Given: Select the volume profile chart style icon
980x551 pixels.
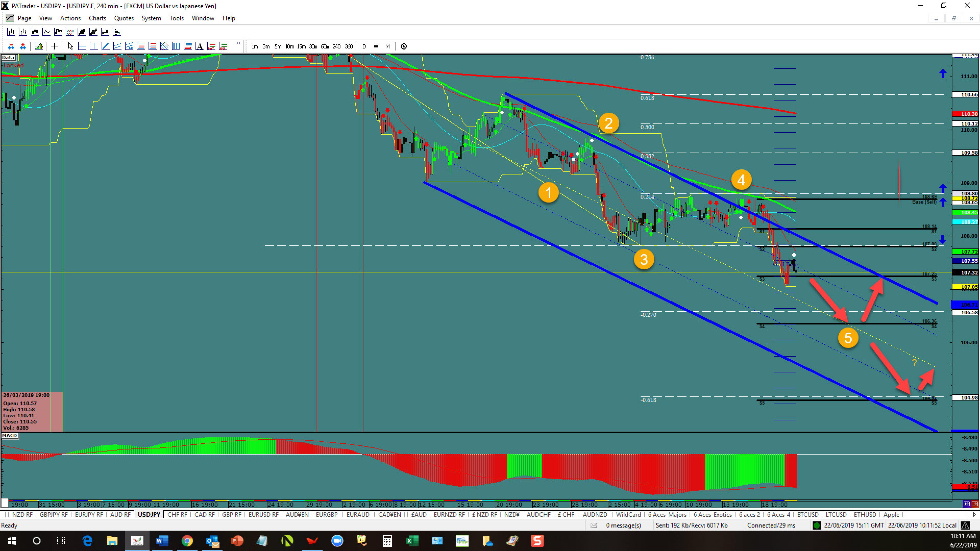Looking at the screenshot, I should tap(117, 32).
